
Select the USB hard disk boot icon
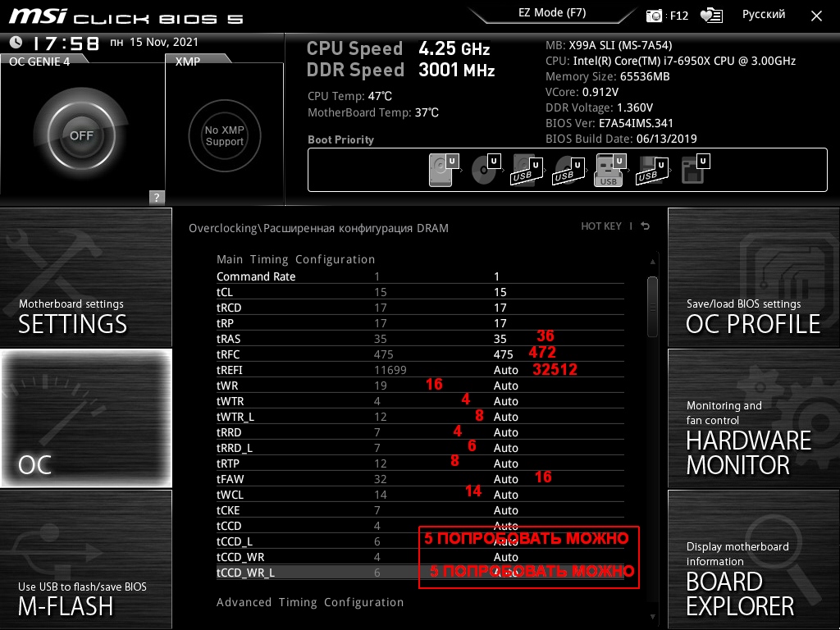tap(527, 170)
